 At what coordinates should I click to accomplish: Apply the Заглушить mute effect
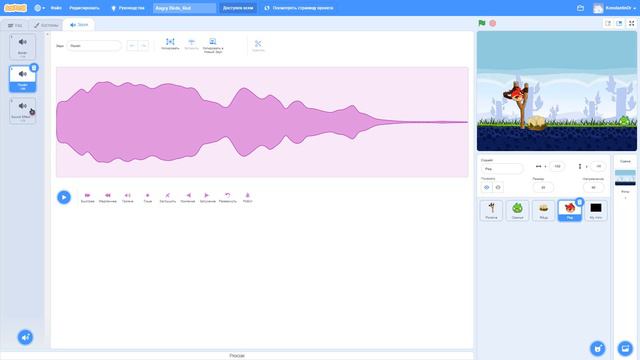click(x=167, y=198)
